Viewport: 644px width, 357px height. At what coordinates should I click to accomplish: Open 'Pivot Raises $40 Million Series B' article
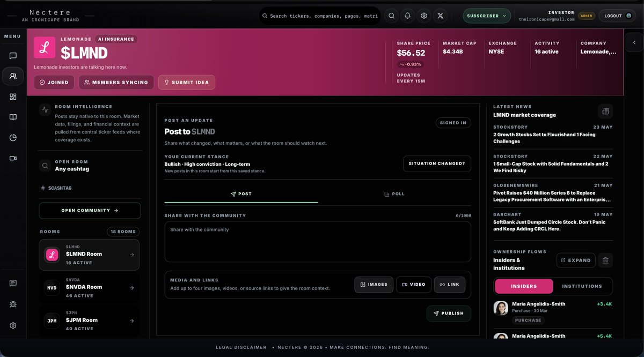click(x=552, y=196)
